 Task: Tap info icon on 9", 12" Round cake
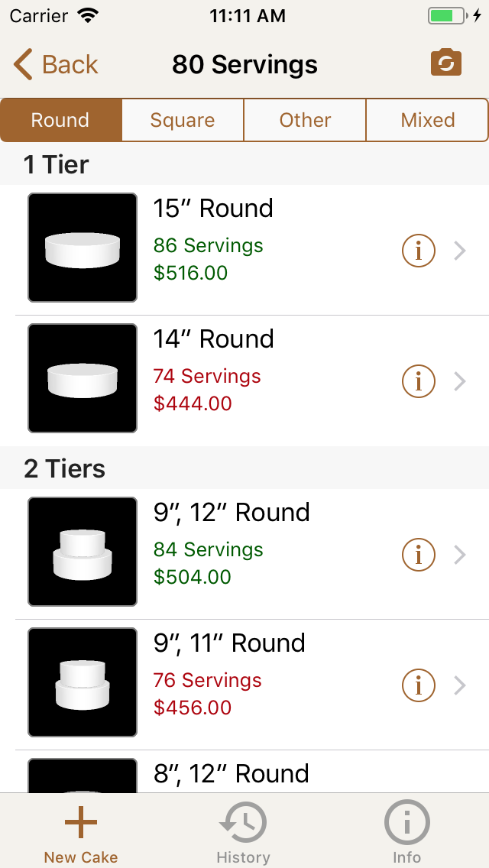tap(418, 555)
